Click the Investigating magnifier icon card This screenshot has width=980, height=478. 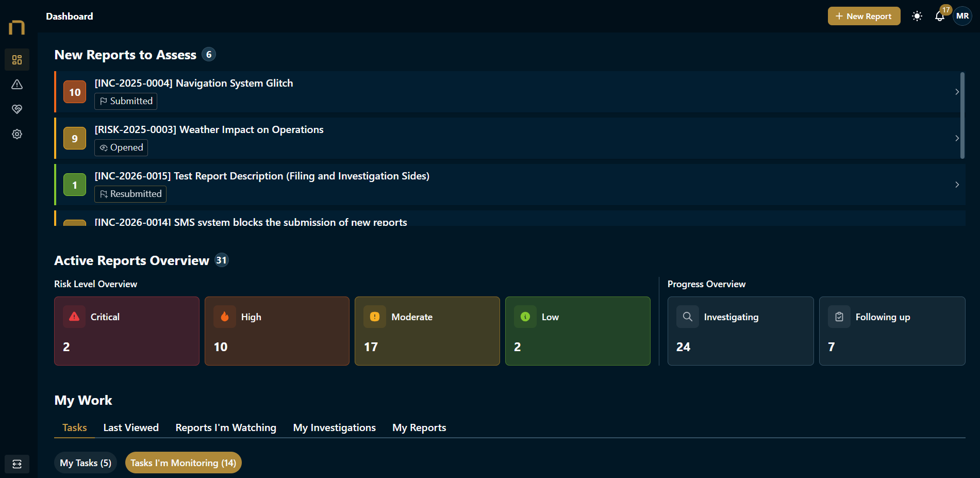point(687,317)
